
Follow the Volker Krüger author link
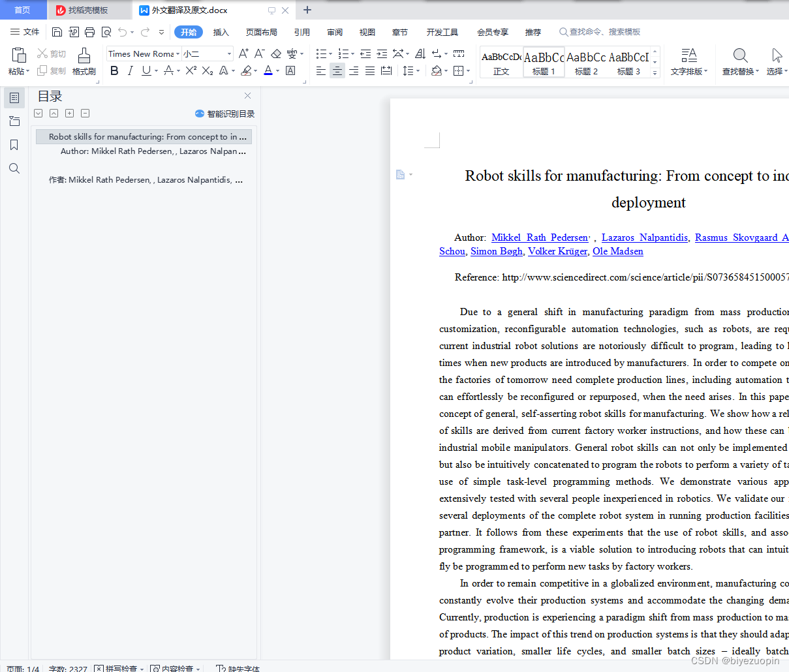click(557, 251)
